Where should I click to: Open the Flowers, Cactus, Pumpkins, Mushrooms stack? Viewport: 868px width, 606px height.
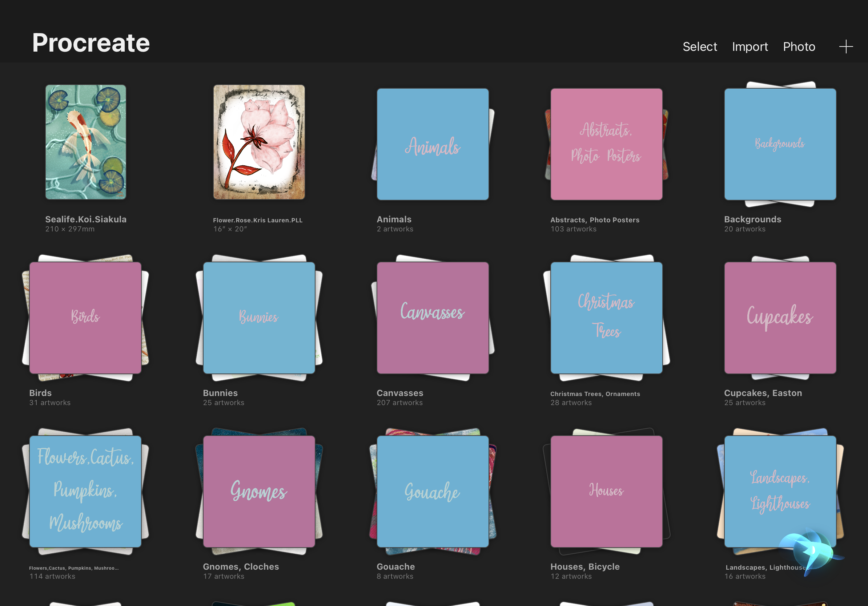[85, 492]
